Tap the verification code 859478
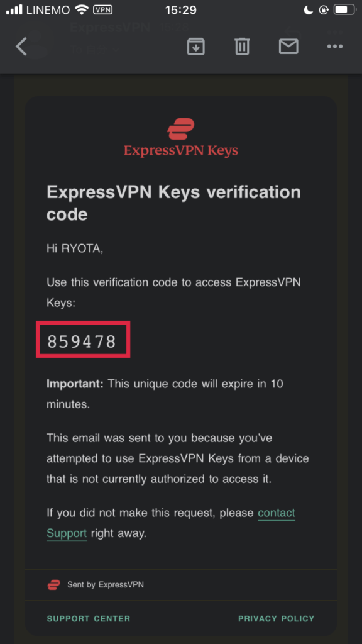362x644 pixels. pos(82,341)
